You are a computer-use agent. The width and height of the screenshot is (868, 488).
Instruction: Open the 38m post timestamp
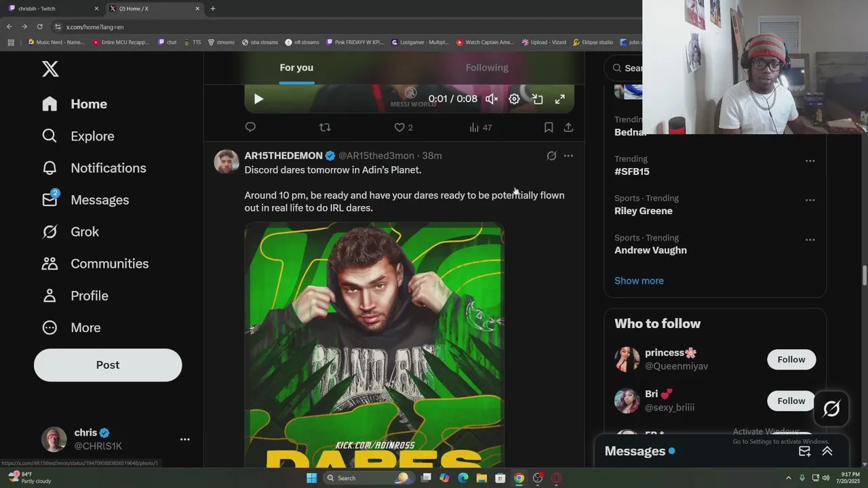pyautogui.click(x=432, y=156)
